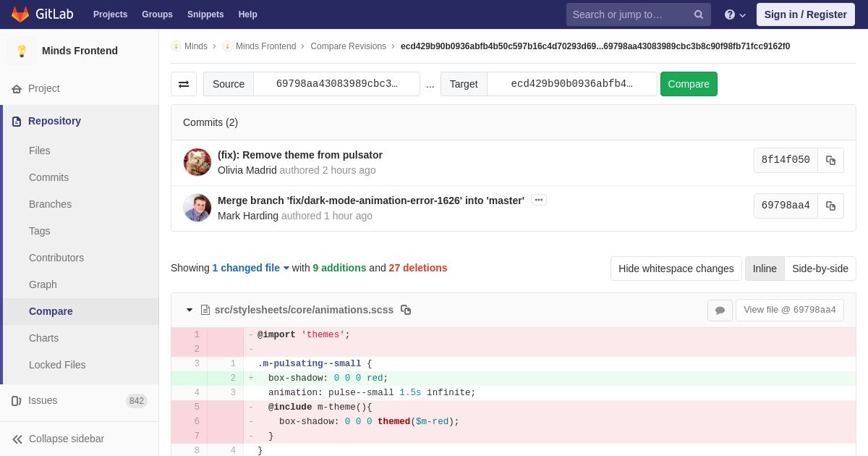Screen dimensions: 868x456
Task: Click the collapse sidebar chevrons icon
Action: (x=17, y=439)
